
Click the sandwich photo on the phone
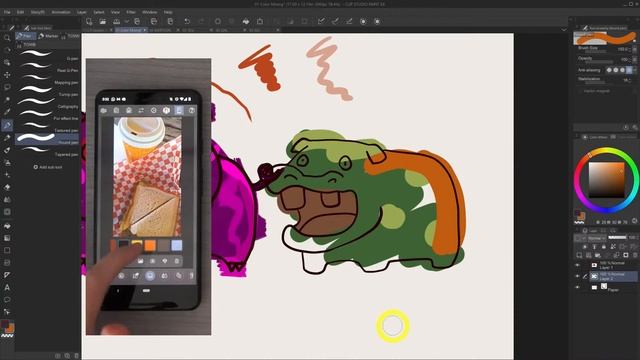click(x=147, y=177)
